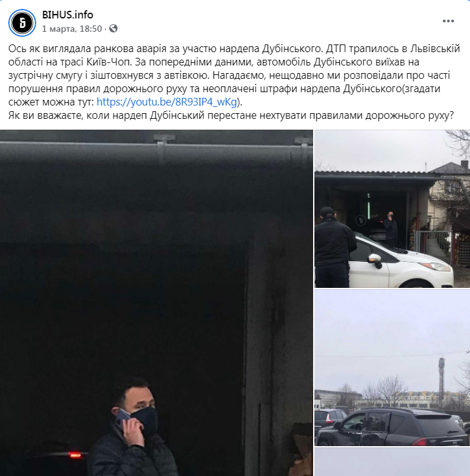
Task: Open the photo with the white car
Action: [392, 208]
